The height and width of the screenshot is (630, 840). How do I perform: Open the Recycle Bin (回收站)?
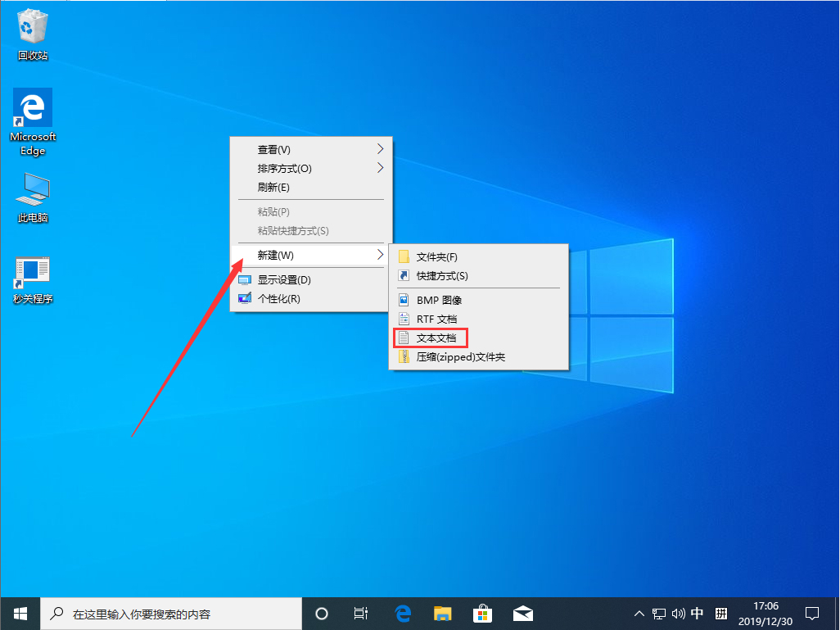point(32,25)
